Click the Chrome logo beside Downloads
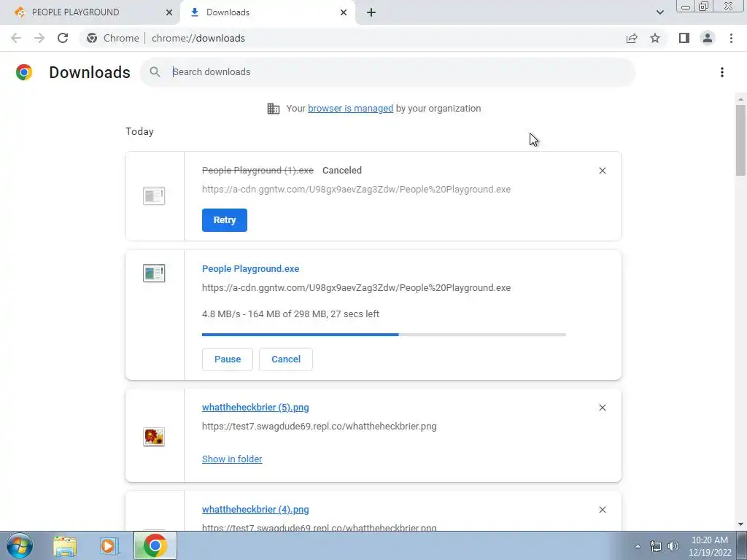 tap(24, 72)
